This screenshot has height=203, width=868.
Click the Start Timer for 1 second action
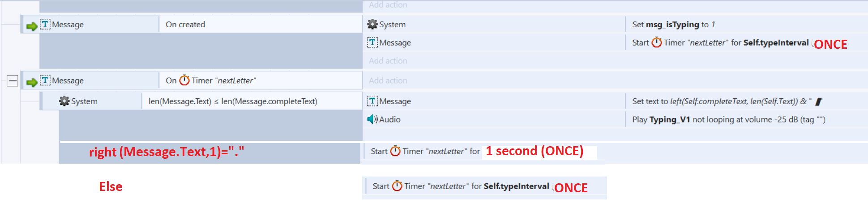point(477,151)
